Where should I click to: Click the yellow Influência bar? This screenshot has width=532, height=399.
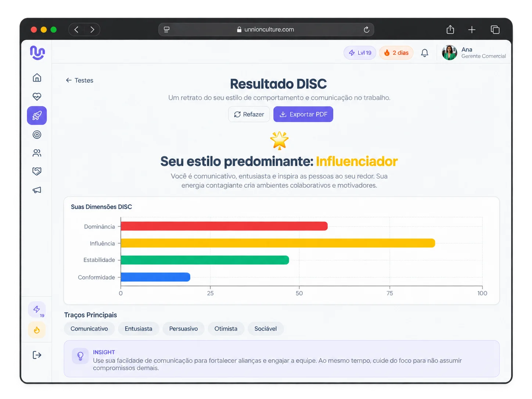pyautogui.click(x=278, y=243)
